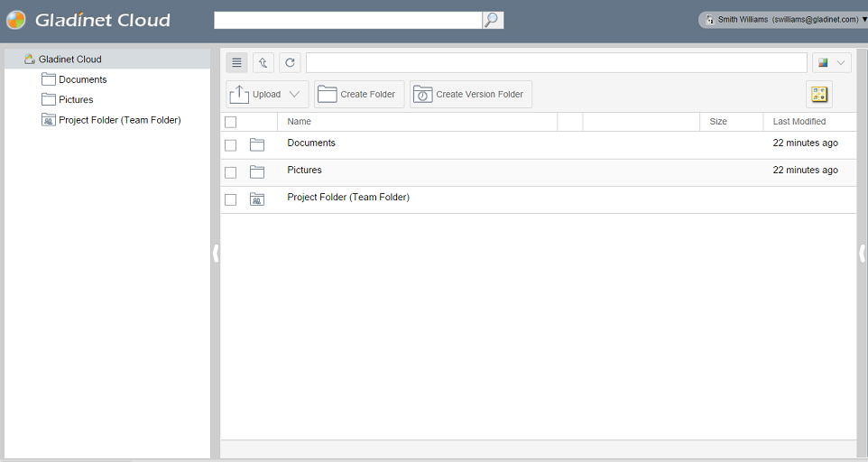Viewport: 868px width, 462px height.
Task: Collapse the left sidebar using its handle
Action: [x=216, y=254]
